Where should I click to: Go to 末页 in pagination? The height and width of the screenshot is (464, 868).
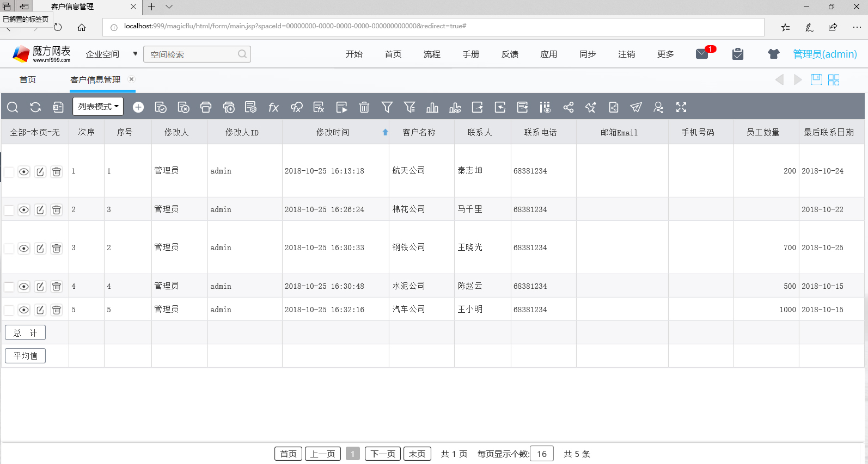[x=417, y=454]
